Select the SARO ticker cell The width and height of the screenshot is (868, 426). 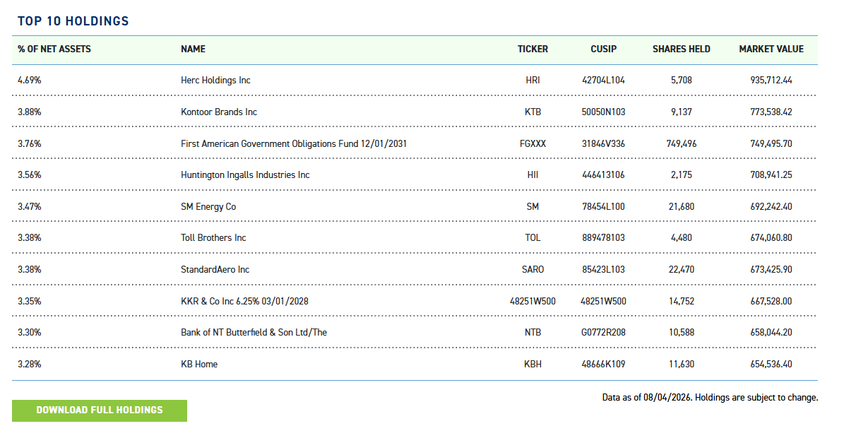533,270
